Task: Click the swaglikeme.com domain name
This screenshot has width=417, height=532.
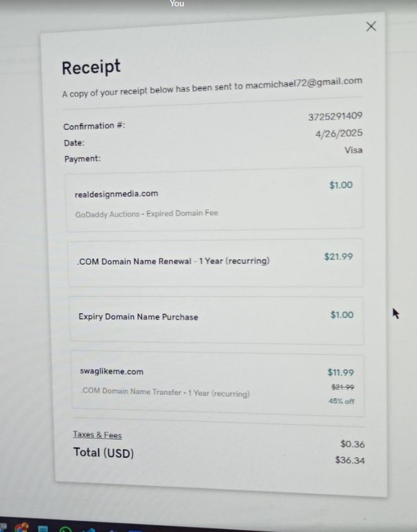Action: 111,372
